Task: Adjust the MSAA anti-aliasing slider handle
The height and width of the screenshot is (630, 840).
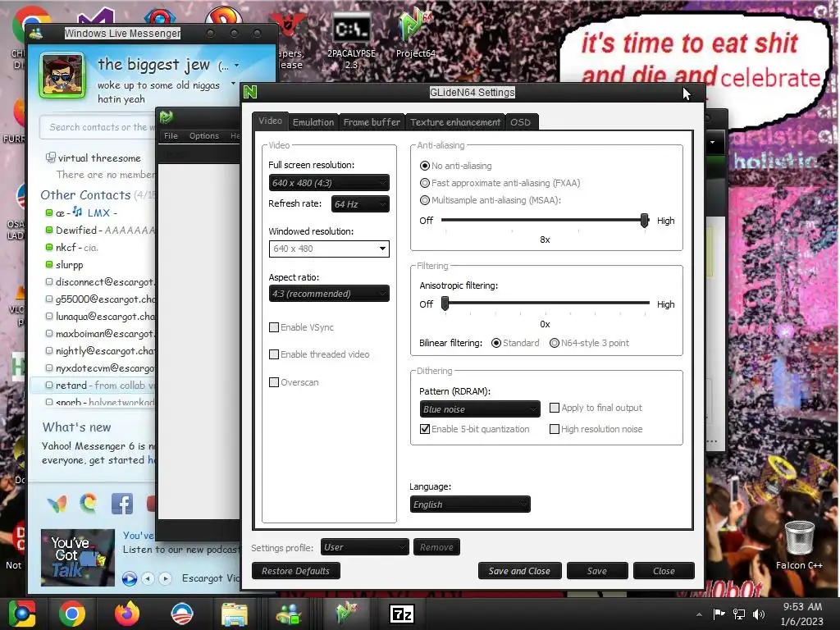Action: point(645,220)
